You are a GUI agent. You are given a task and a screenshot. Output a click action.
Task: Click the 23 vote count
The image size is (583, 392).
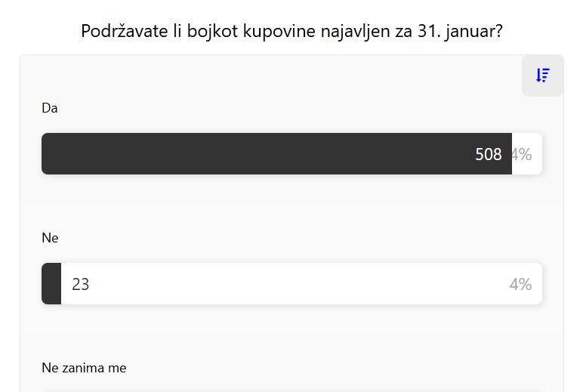coord(81,285)
